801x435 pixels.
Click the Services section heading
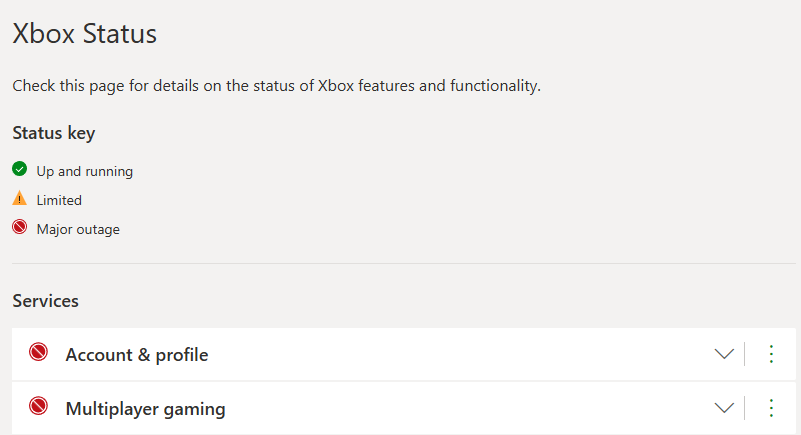pos(45,301)
